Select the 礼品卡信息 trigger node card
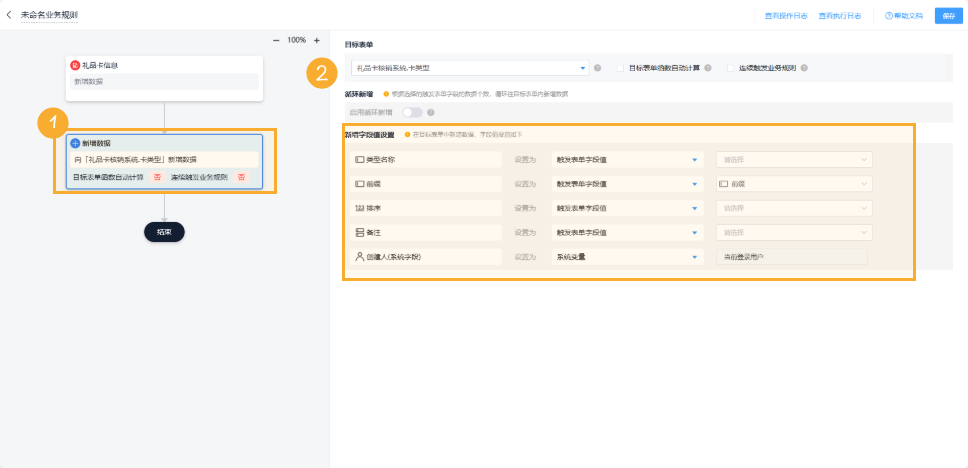 [165, 78]
